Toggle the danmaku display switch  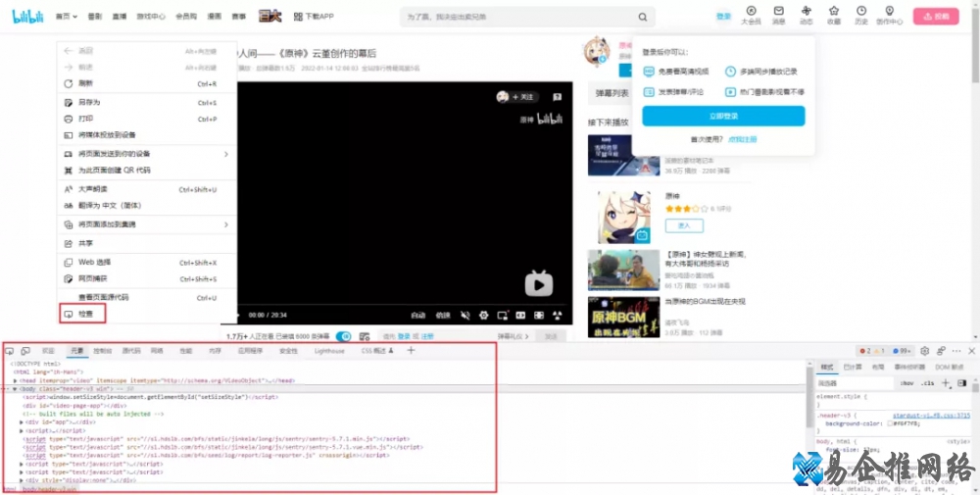343,336
